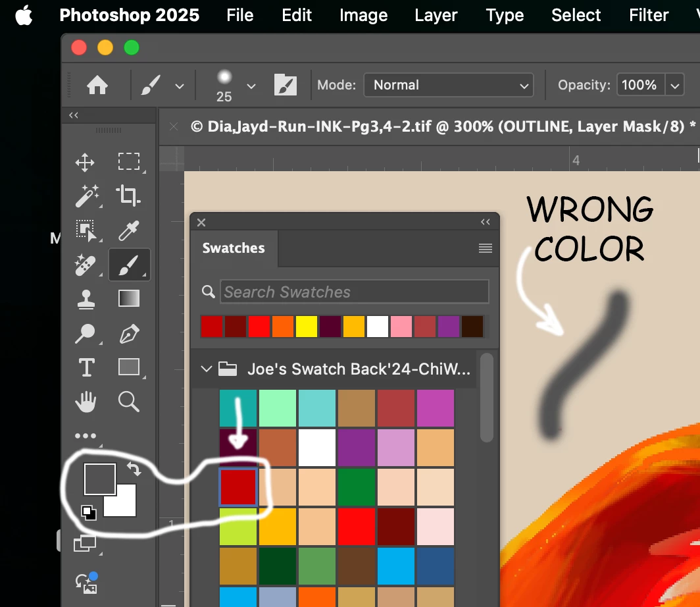The height and width of the screenshot is (607, 700).
Task: Select the Hand tool
Action: 86,402
